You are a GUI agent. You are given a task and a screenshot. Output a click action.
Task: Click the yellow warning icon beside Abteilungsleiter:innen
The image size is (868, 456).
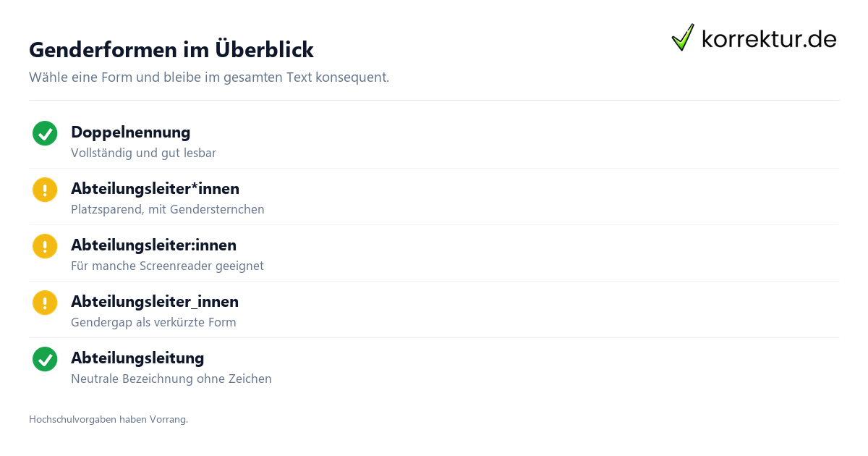coord(45,246)
